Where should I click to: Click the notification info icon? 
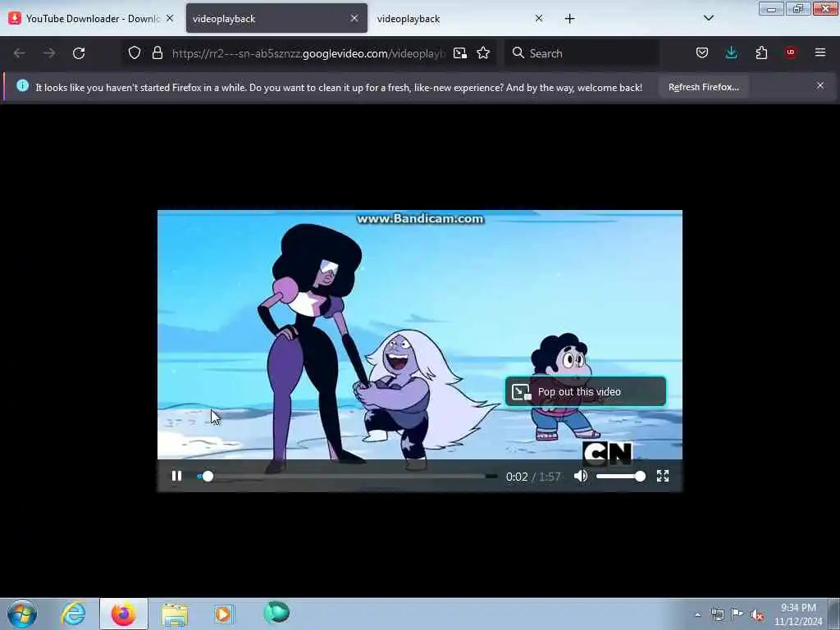coord(22,85)
